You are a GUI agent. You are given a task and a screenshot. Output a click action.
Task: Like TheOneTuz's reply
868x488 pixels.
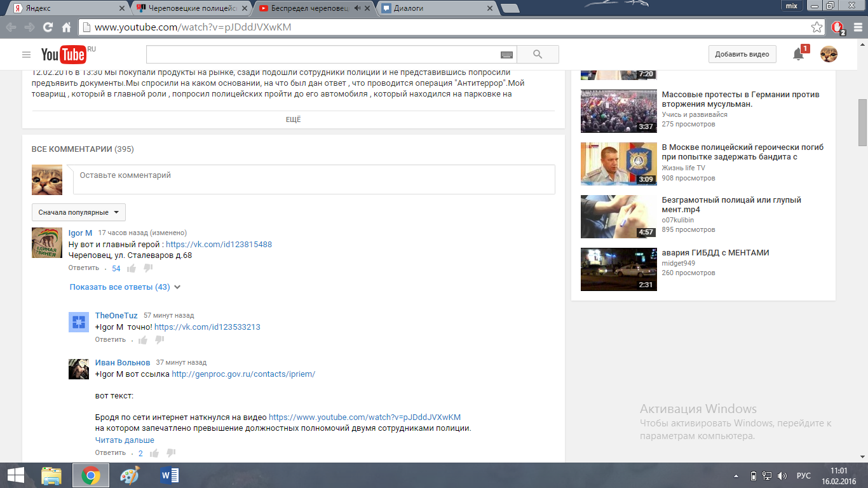[x=143, y=340]
